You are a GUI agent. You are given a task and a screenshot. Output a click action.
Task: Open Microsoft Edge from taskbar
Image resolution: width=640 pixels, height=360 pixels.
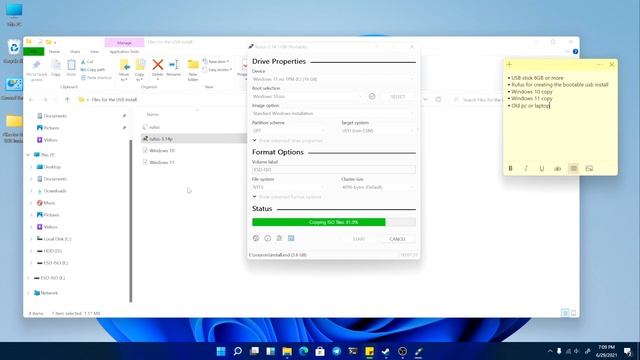point(304,351)
